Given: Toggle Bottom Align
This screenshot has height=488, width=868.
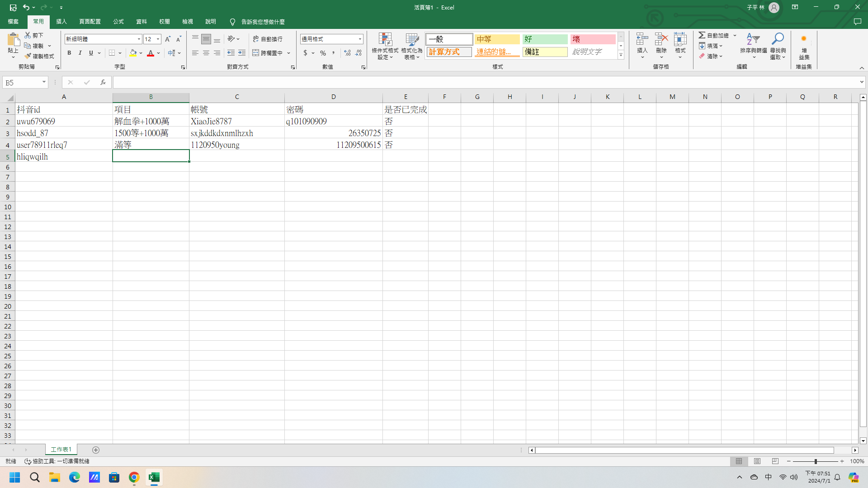Looking at the screenshot, I should point(217,39).
